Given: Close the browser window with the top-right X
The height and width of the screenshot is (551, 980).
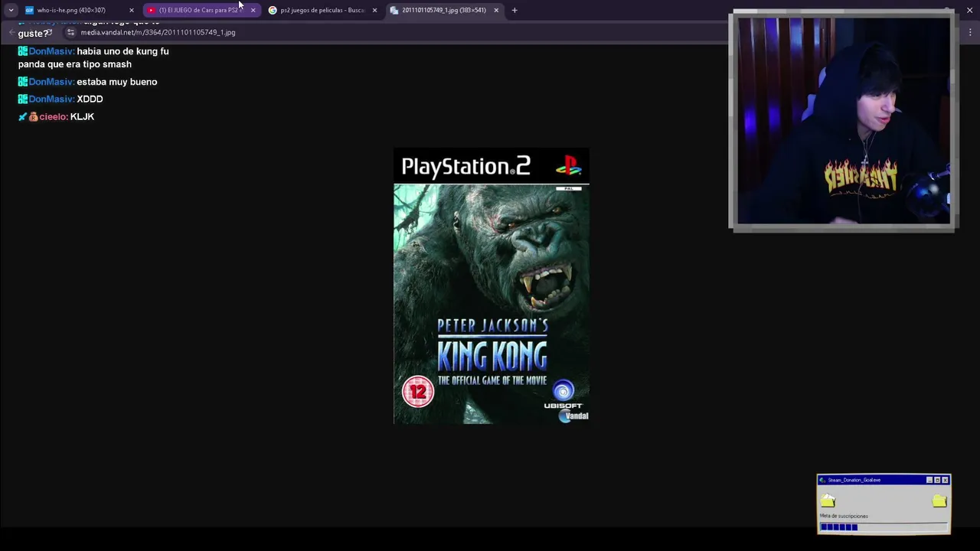Looking at the screenshot, I should [x=969, y=10].
